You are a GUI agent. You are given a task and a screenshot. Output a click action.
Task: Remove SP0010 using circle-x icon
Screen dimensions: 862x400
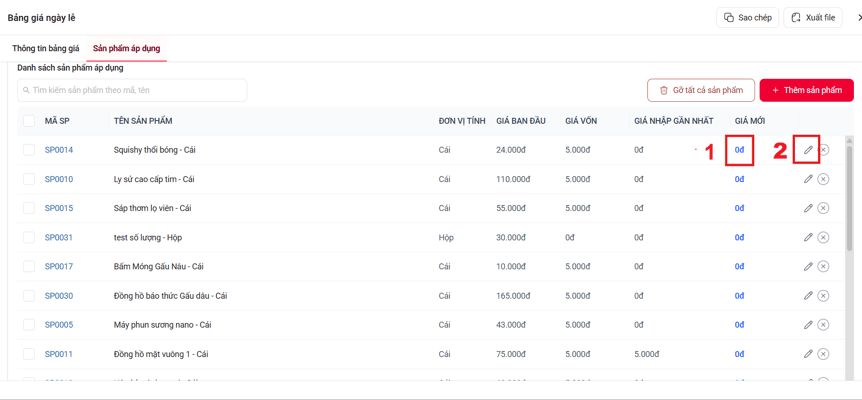(823, 179)
